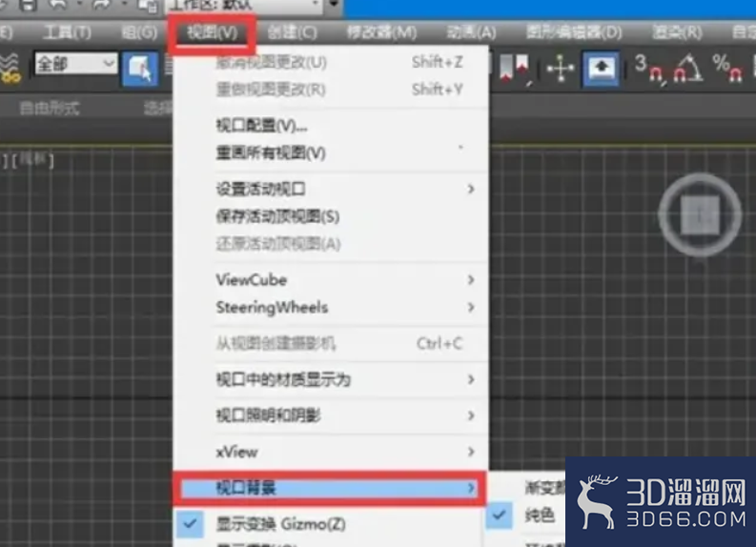Expand the 视口照明和阴影 submenu

tap(331, 415)
